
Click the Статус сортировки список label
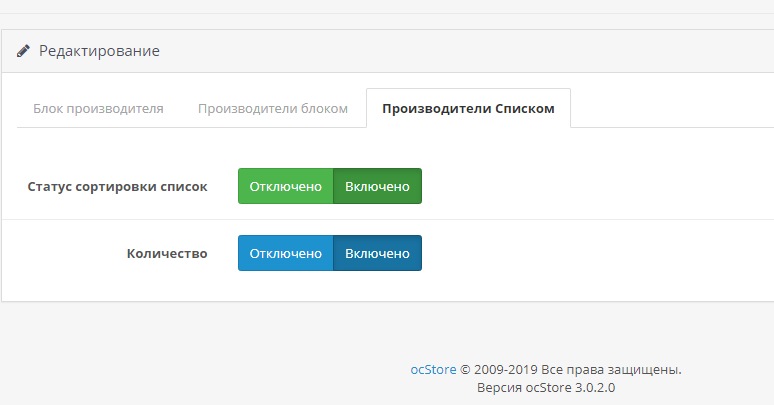[x=117, y=187]
